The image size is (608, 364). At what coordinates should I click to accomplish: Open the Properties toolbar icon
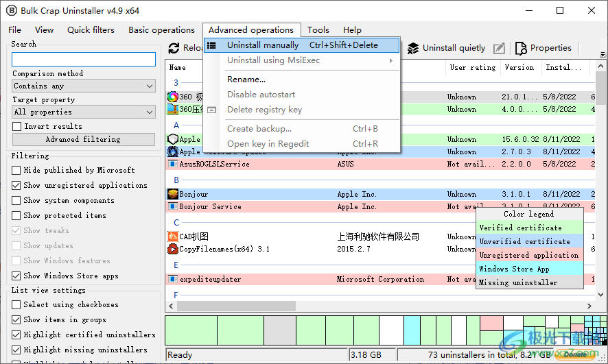pyautogui.click(x=521, y=48)
